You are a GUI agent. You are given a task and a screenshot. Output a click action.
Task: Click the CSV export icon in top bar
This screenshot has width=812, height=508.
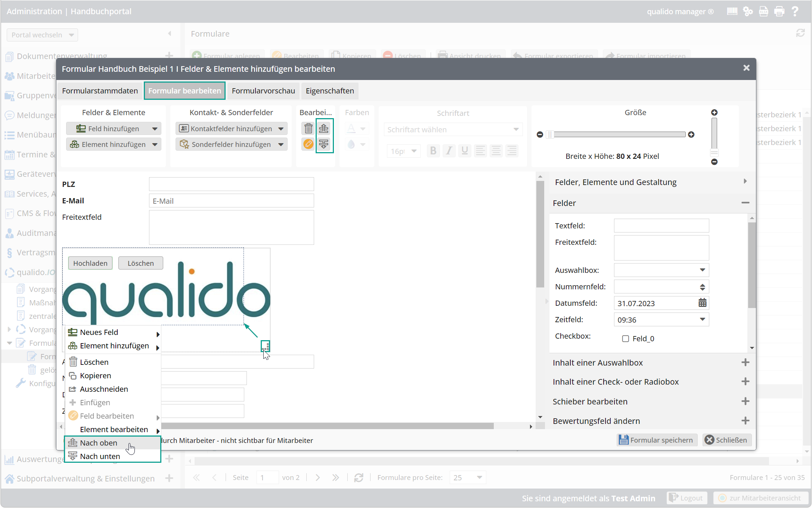(763, 11)
